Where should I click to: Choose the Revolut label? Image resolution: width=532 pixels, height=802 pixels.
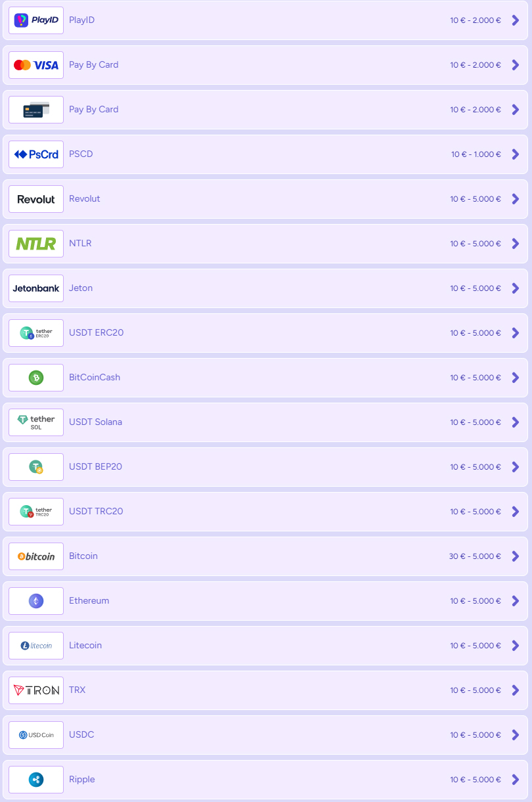(x=85, y=199)
